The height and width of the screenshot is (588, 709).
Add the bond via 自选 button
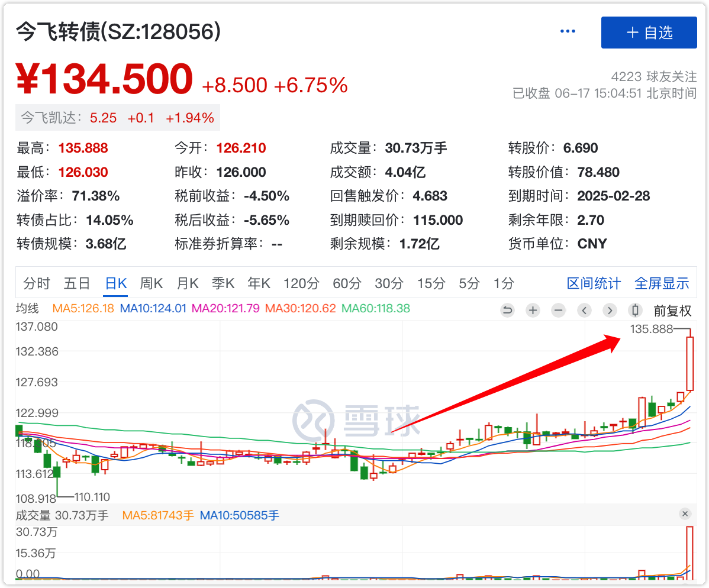click(x=649, y=33)
